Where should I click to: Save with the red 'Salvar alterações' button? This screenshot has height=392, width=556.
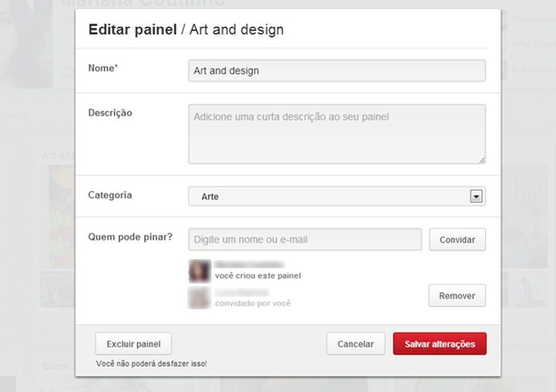[440, 343]
